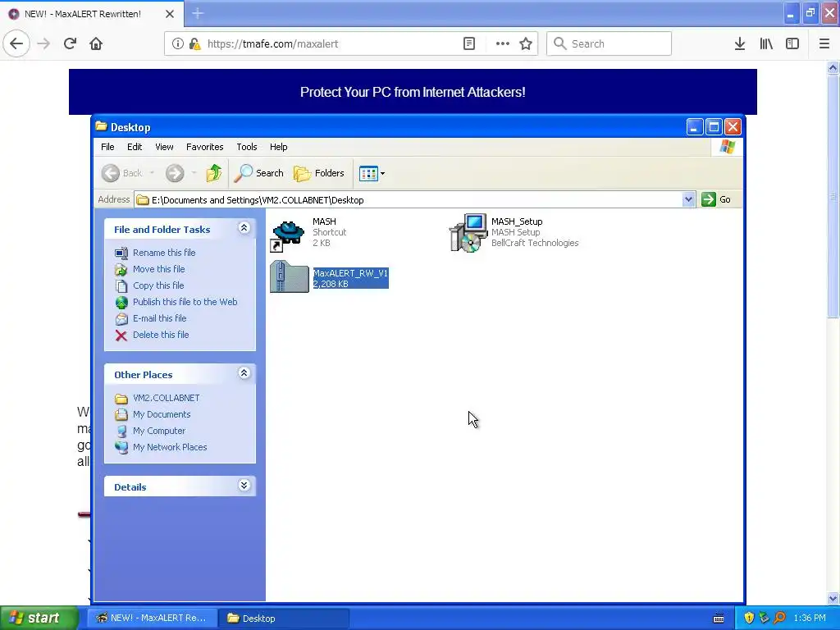Click the insecure lock warning icon

[195, 43]
